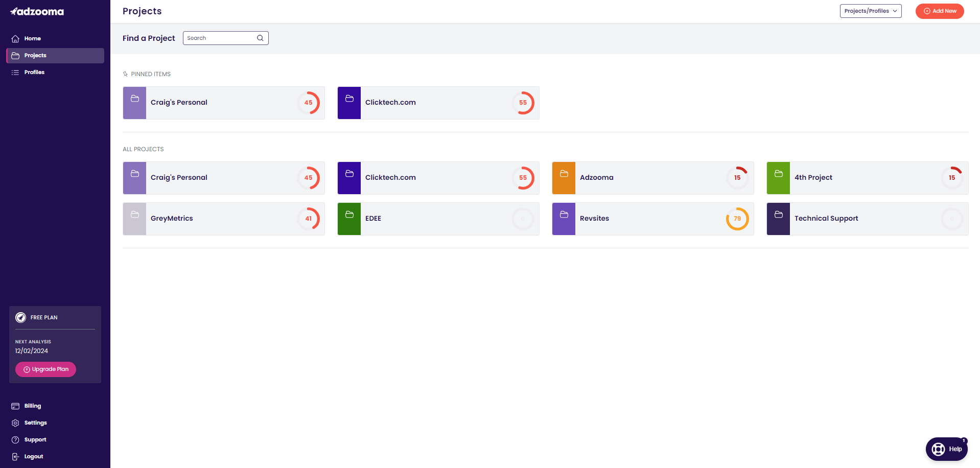Screen dimensions: 980x468
Task: Click Adzooma project name under All Projects
Action: tap(597, 178)
